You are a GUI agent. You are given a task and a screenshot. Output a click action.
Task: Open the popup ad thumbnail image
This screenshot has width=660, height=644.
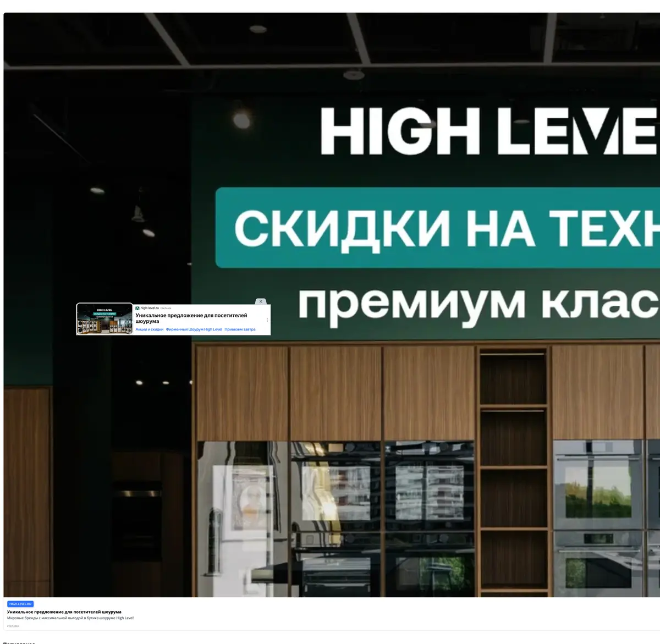(105, 319)
